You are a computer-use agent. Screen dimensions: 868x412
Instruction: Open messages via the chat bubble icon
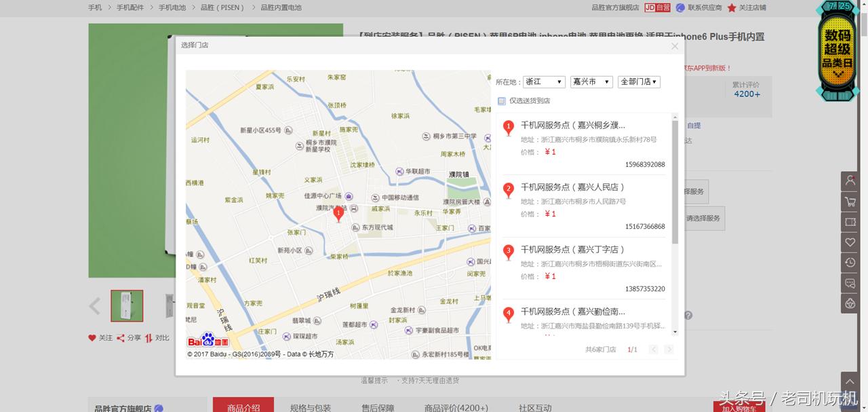click(x=849, y=282)
